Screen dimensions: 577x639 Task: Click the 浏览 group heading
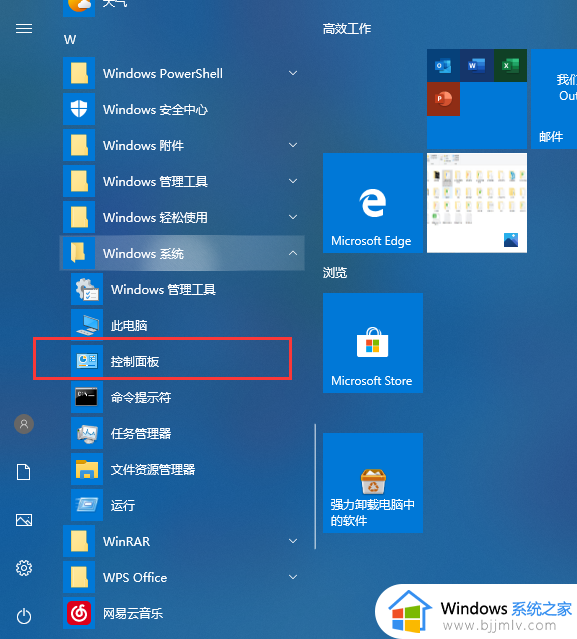[x=335, y=273]
